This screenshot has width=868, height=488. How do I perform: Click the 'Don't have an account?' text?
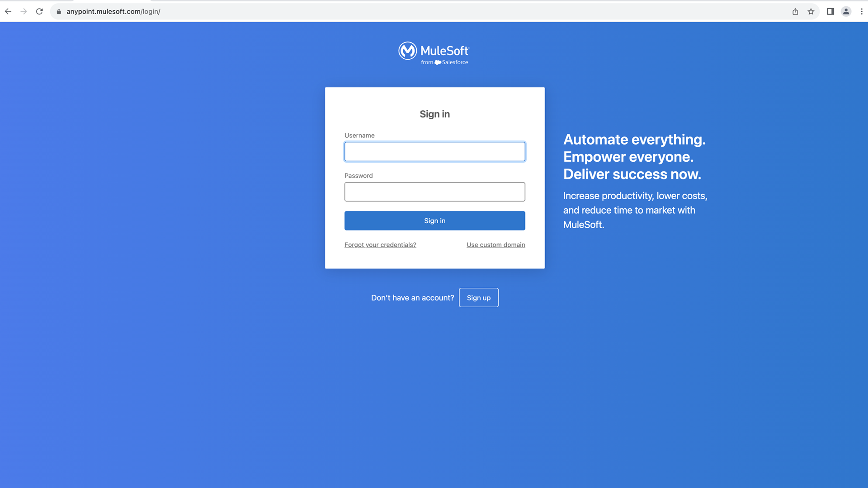412,297
